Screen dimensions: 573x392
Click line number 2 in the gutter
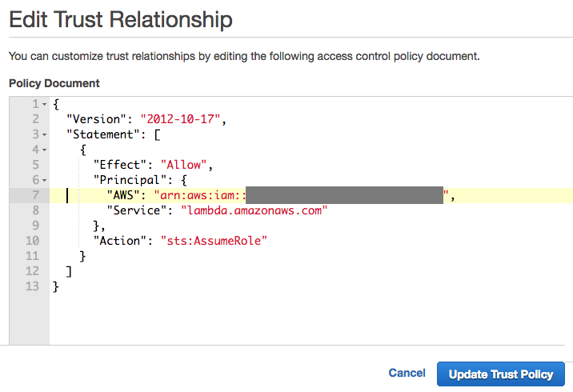tap(35, 119)
